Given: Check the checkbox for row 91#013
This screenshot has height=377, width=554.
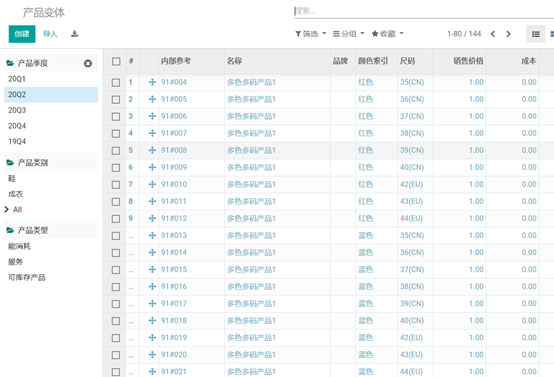Looking at the screenshot, I should coord(116,236).
